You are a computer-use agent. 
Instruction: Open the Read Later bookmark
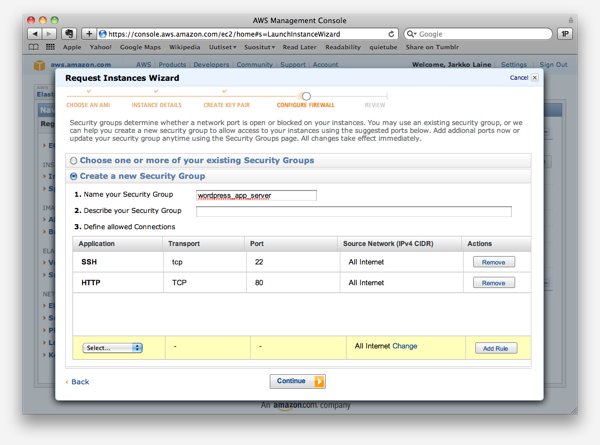pos(303,47)
